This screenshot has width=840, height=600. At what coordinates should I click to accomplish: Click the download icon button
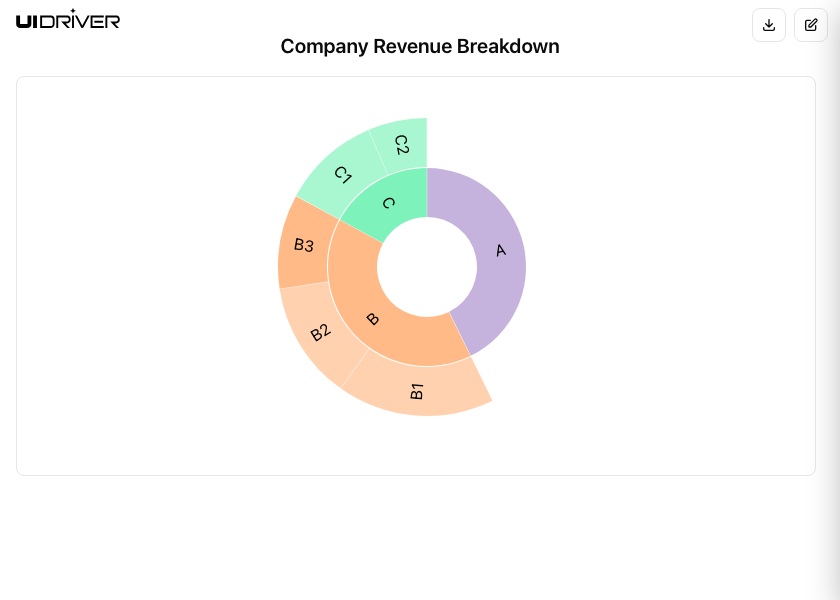(768, 25)
